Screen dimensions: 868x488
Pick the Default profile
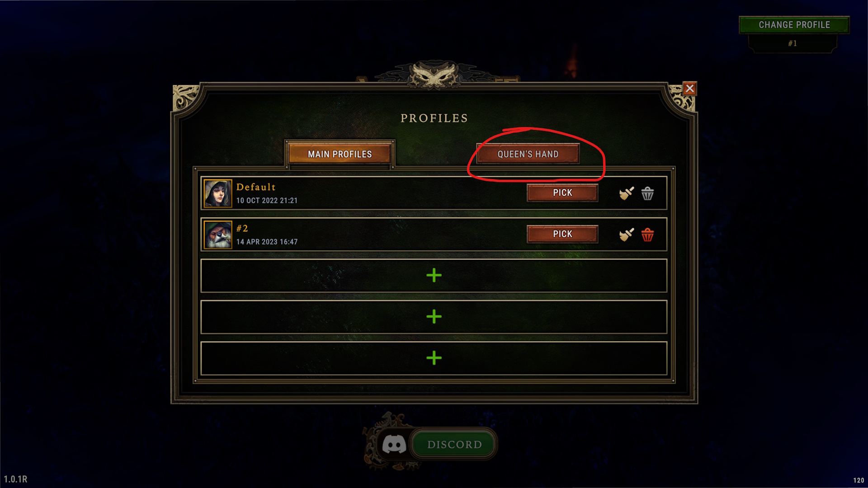562,193
